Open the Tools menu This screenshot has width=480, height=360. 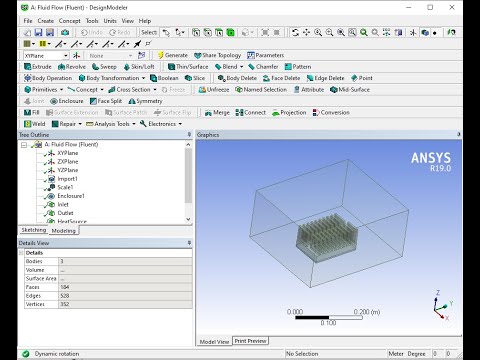click(x=92, y=21)
